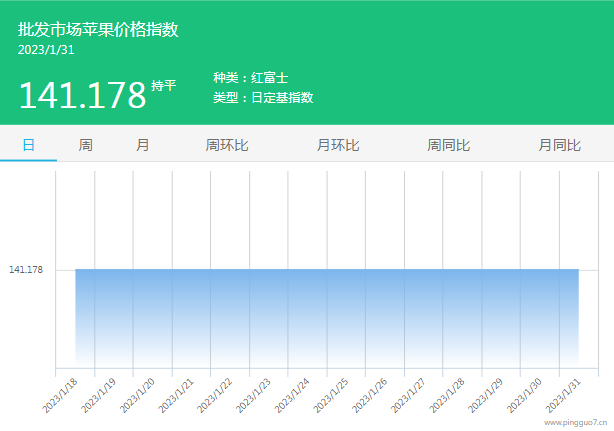Image resolution: width=614 pixels, height=431 pixels.
Task: Click x-axis date 2023/1/18
Action: point(60,396)
